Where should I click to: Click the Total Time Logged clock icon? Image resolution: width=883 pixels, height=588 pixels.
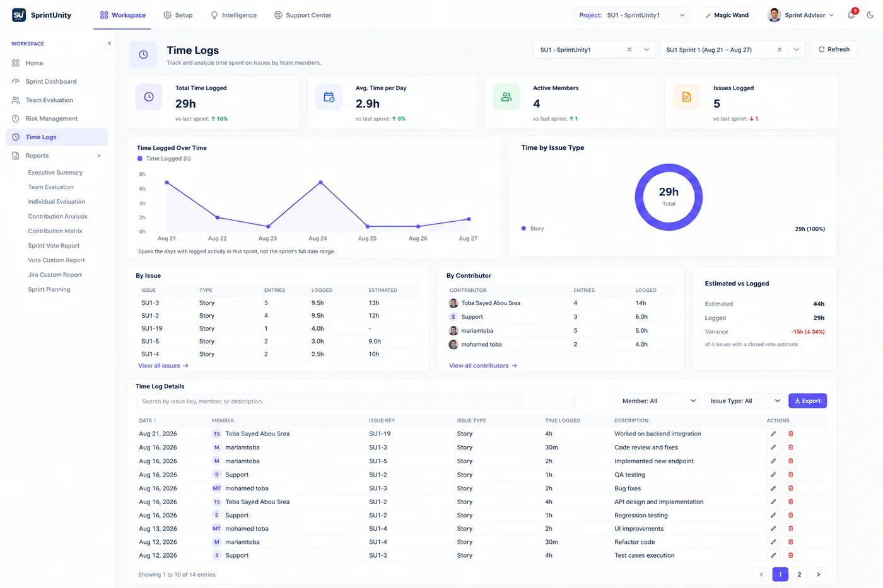[x=149, y=97]
